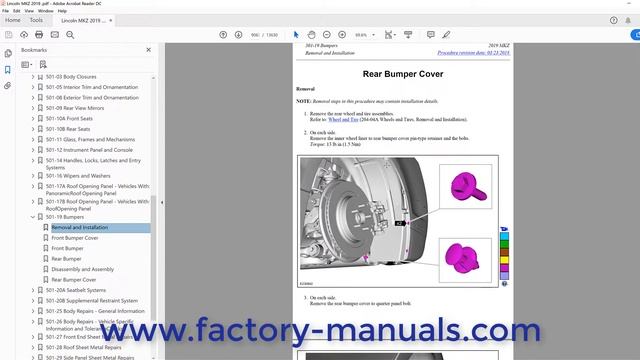Screen dimensions: 640x360
Task: Zoom out with minus icon
Action: pyautogui.click(x=327, y=35)
